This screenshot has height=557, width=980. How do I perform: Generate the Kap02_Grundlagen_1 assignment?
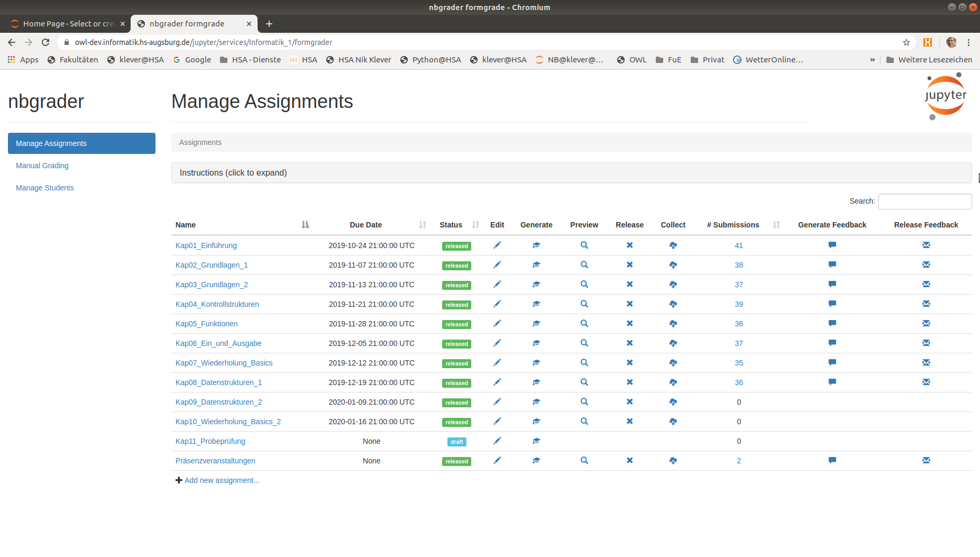point(536,264)
